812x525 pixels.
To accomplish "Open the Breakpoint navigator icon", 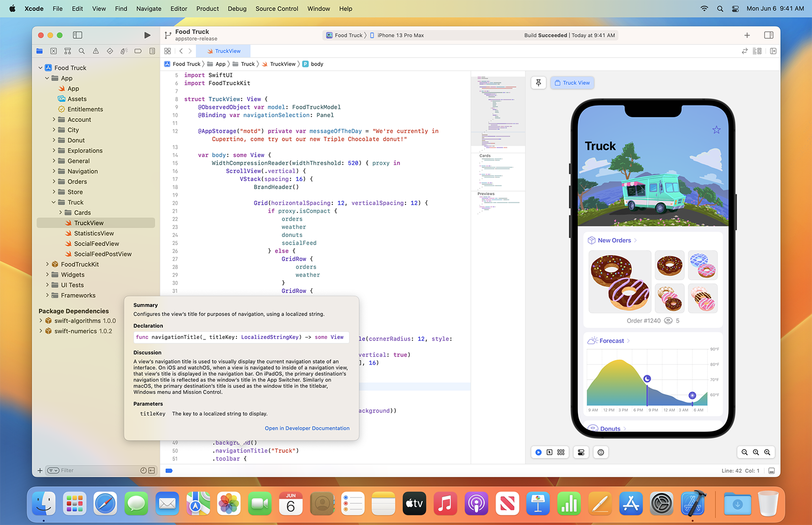I will tap(138, 51).
